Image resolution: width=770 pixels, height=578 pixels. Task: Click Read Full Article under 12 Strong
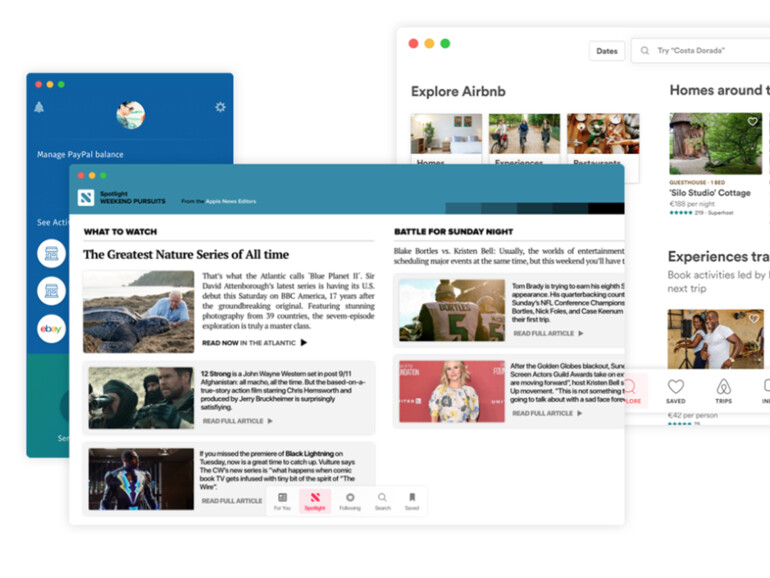[233, 421]
